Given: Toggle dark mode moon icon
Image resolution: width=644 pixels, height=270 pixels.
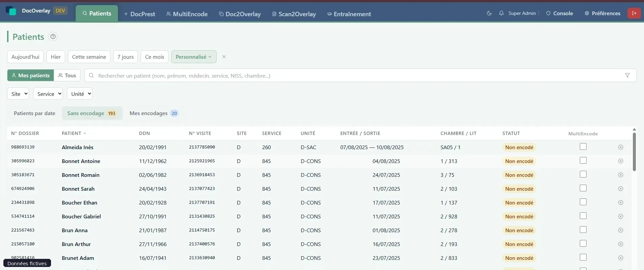Looking at the screenshot, I should point(489,13).
